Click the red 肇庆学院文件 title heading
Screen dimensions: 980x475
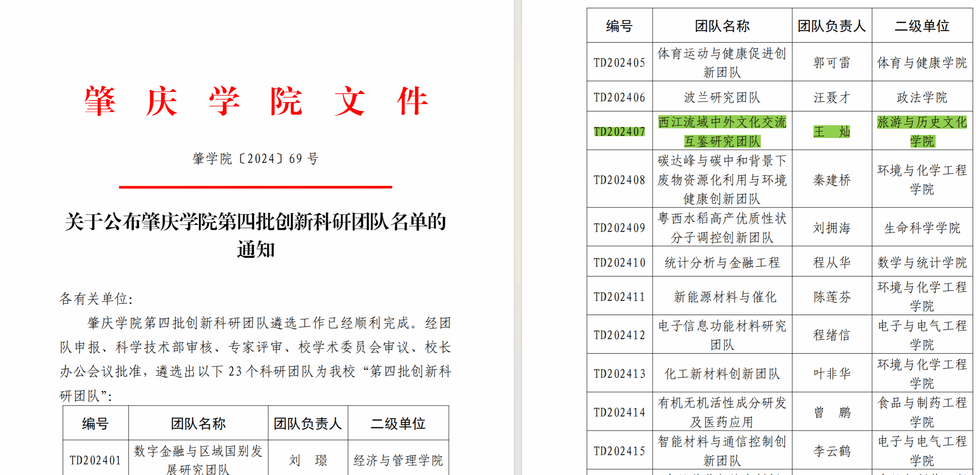(x=256, y=101)
